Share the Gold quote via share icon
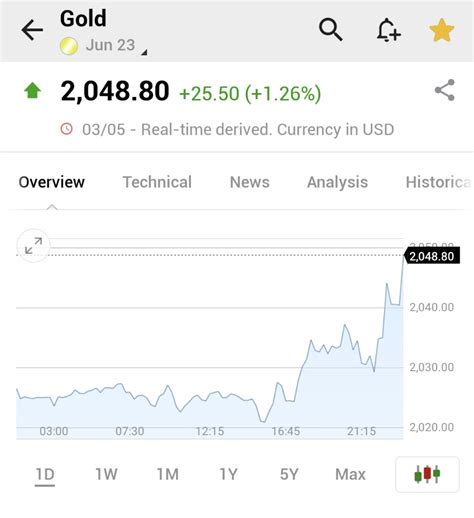 tap(445, 90)
